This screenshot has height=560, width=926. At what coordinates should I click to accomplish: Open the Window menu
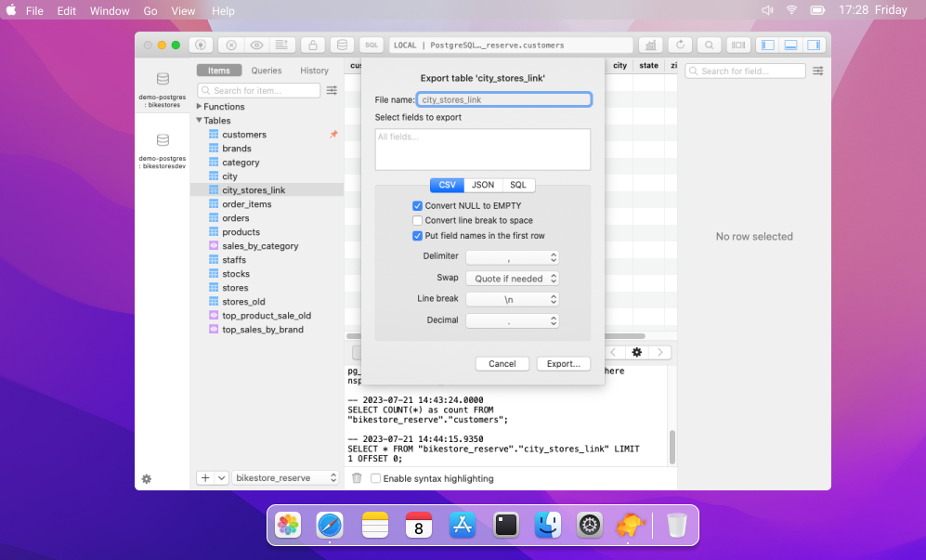click(x=110, y=10)
